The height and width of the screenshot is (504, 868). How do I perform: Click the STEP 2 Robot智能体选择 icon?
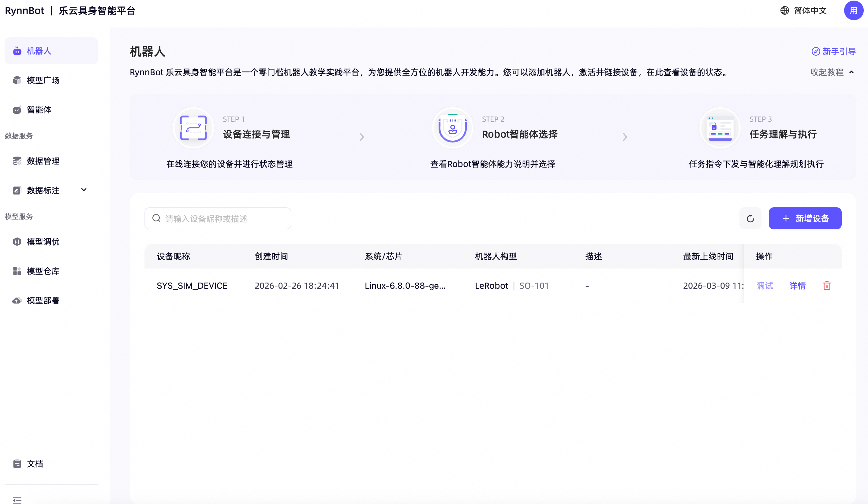(452, 128)
